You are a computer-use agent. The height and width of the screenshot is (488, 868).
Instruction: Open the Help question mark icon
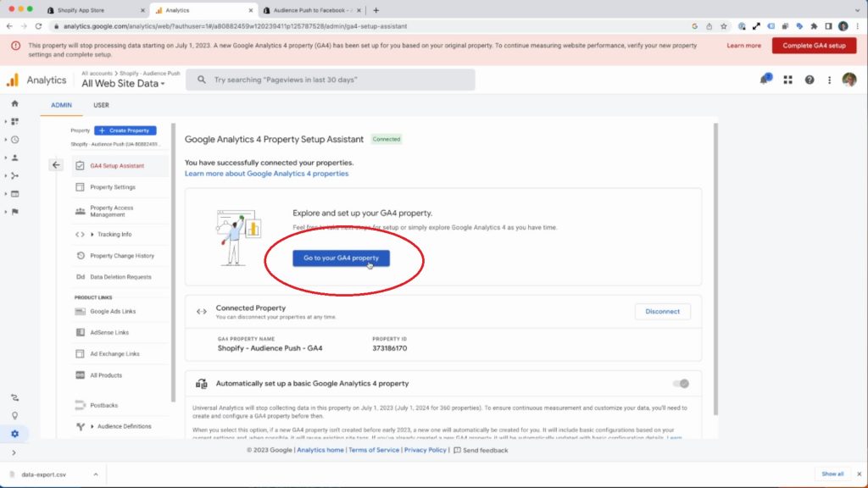coord(810,80)
